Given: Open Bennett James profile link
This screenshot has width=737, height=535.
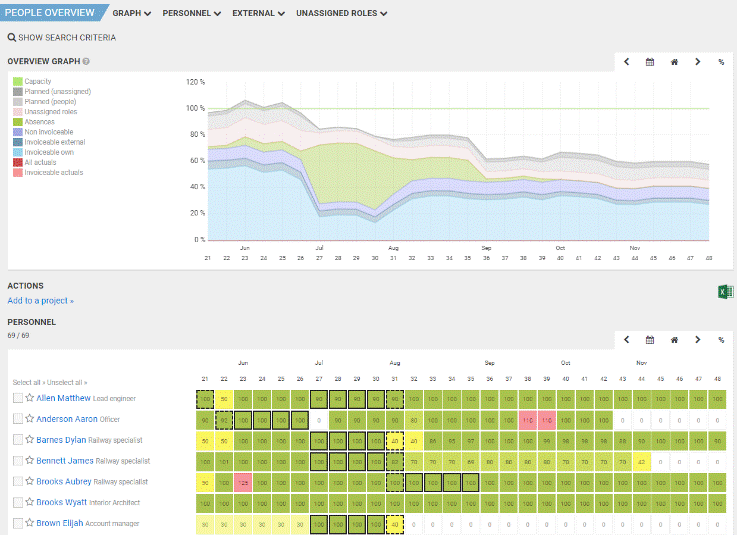Looking at the screenshot, I should (x=65, y=460).
